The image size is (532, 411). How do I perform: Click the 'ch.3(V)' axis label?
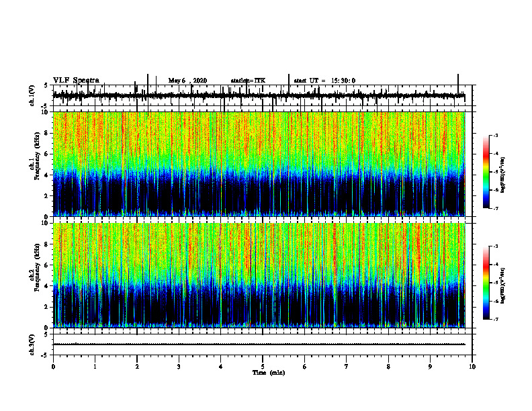(x=32, y=345)
